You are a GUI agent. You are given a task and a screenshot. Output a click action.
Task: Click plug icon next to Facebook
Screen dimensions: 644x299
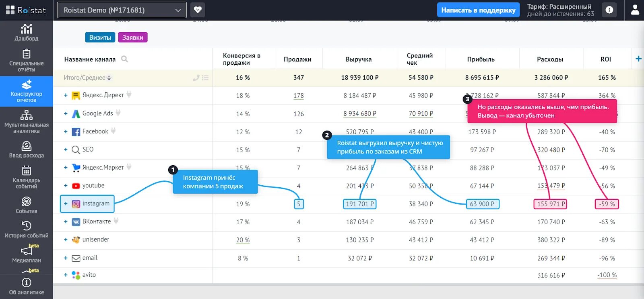pos(113,131)
